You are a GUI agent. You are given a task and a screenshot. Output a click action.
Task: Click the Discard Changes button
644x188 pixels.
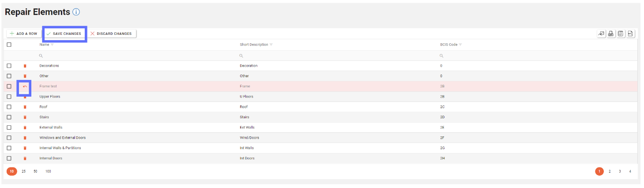click(x=111, y=34)
